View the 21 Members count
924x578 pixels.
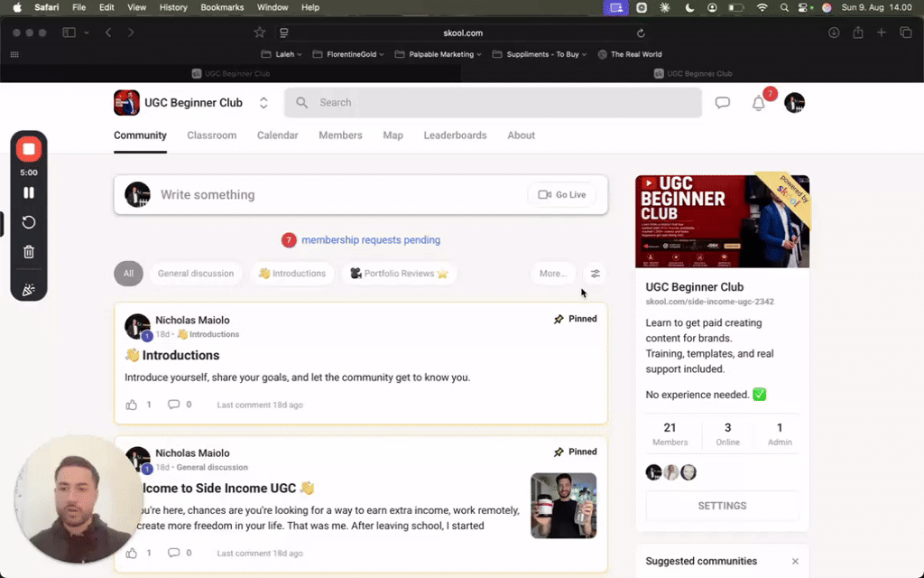coord(670,433)
